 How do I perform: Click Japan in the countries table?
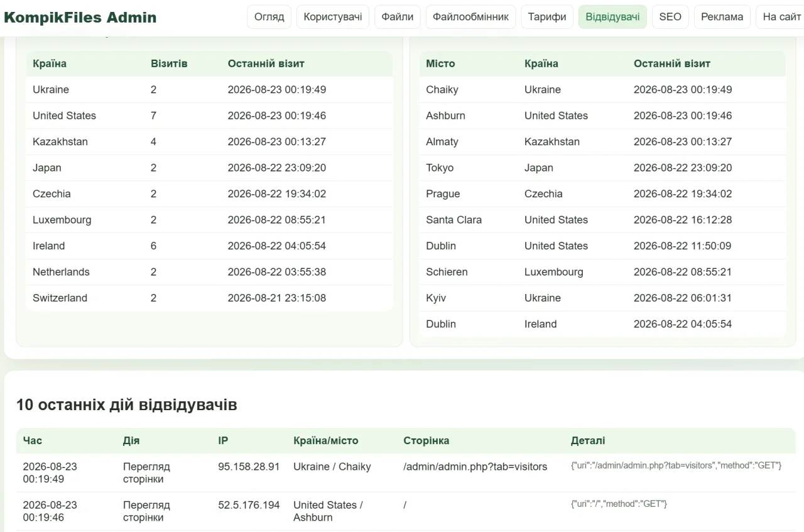(x=47, y=168)
